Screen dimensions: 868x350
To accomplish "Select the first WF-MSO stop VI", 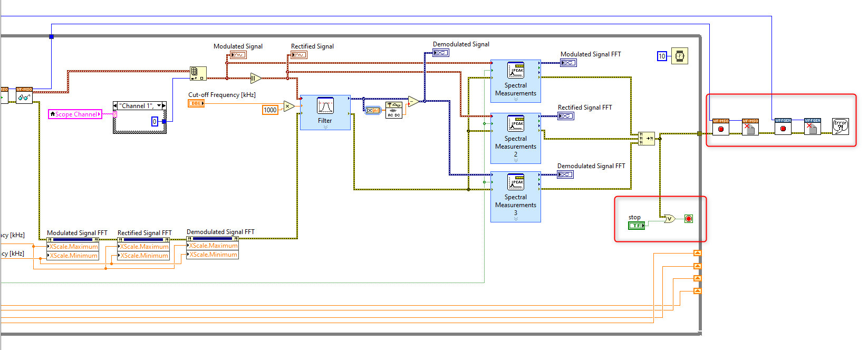I will point(720,127).
